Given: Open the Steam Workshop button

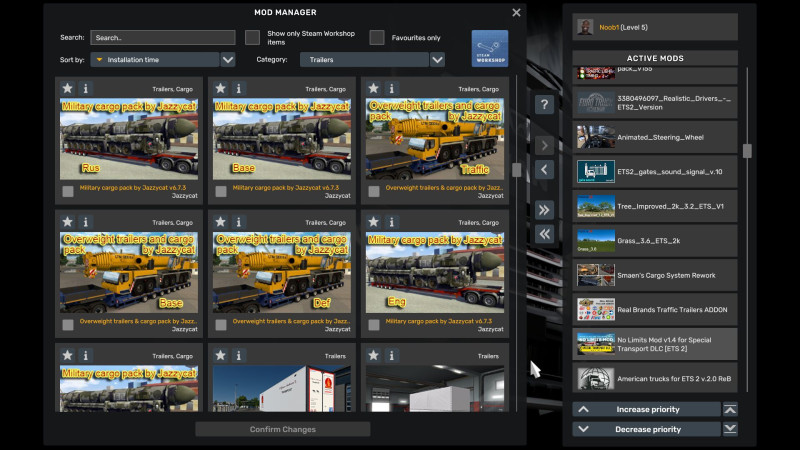Looking at the screenshot, I should point(490,48).
